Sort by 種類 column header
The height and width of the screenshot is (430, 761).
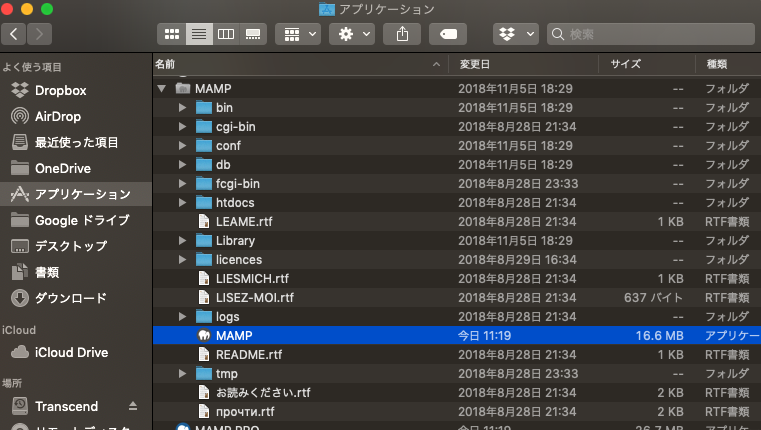[x=728, y=64]
